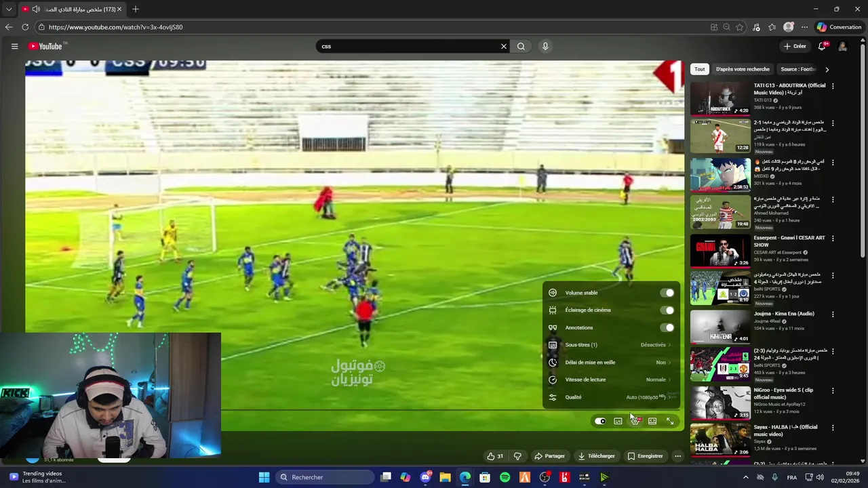Open the Windows Start button

[x=264, y=477]
